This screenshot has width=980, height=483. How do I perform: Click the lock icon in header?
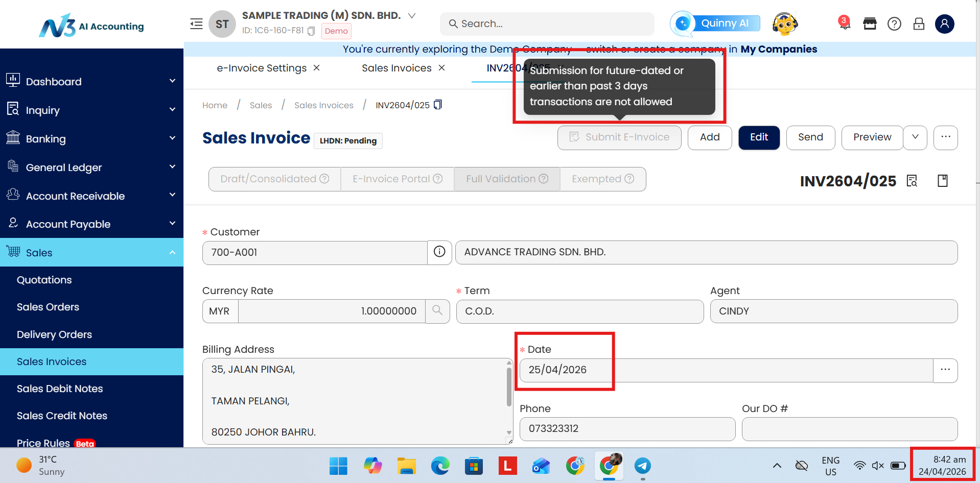point(919,24)
